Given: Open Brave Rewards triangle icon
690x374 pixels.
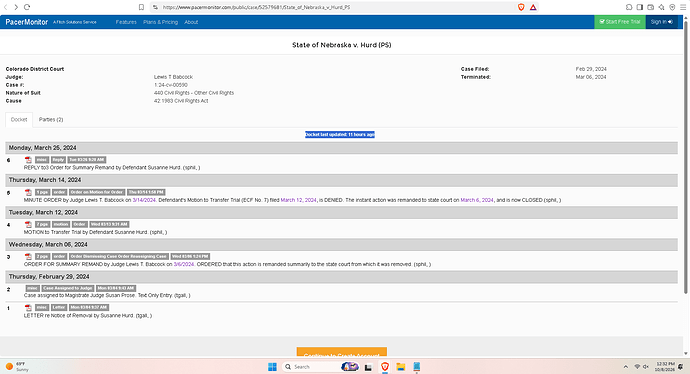Looking at the screenshot, I should 533,7.
